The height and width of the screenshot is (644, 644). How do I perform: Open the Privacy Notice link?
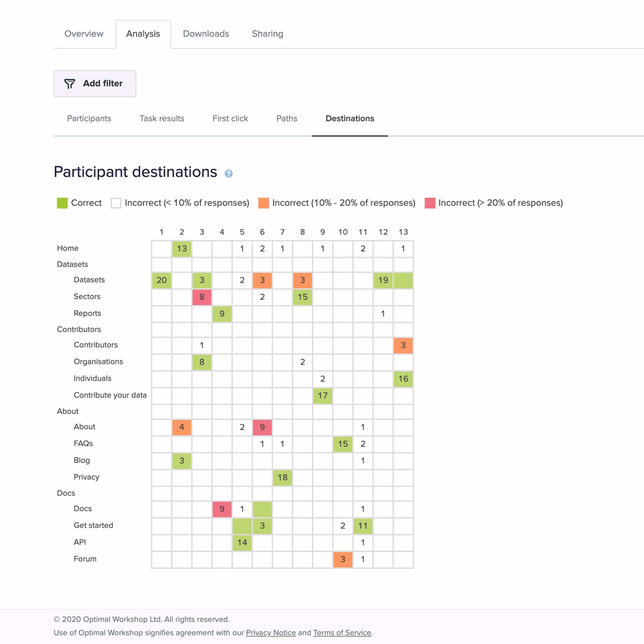271,633
